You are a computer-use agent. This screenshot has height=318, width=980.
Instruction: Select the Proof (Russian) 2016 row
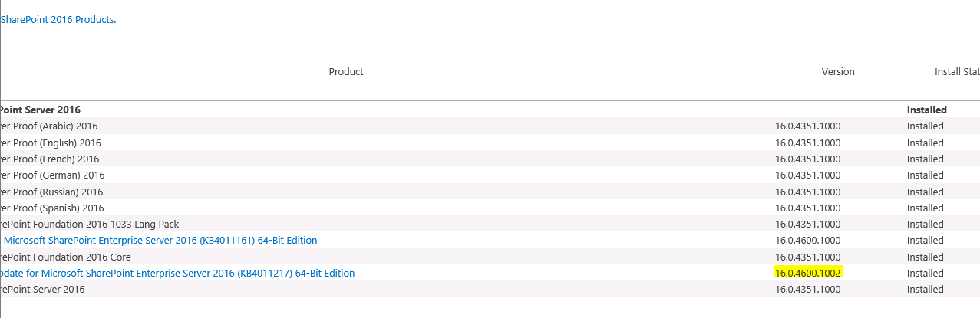[x=490, y=192]
